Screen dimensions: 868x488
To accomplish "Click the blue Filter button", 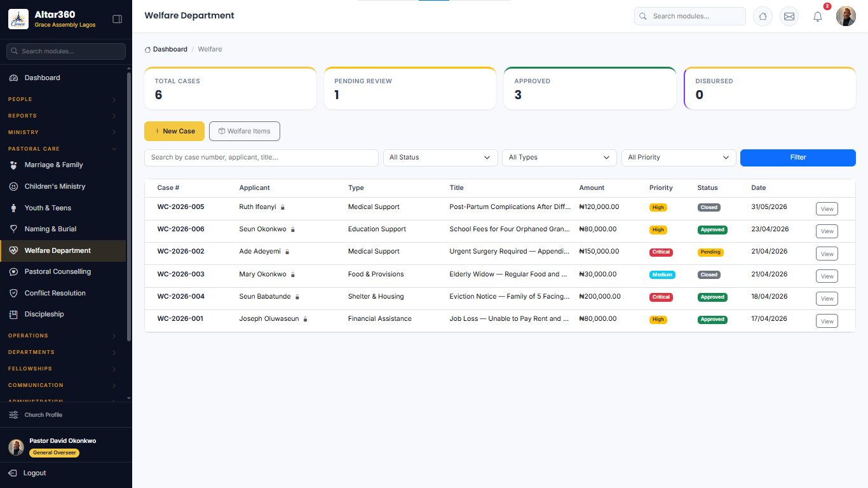I will pyautogui.click(x=798, y=158).
